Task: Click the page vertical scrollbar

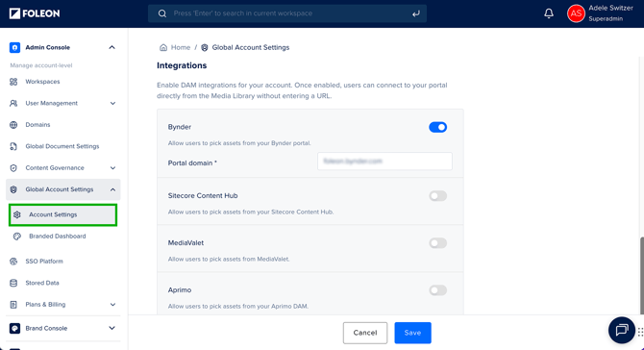Action: tap(641, 275)
